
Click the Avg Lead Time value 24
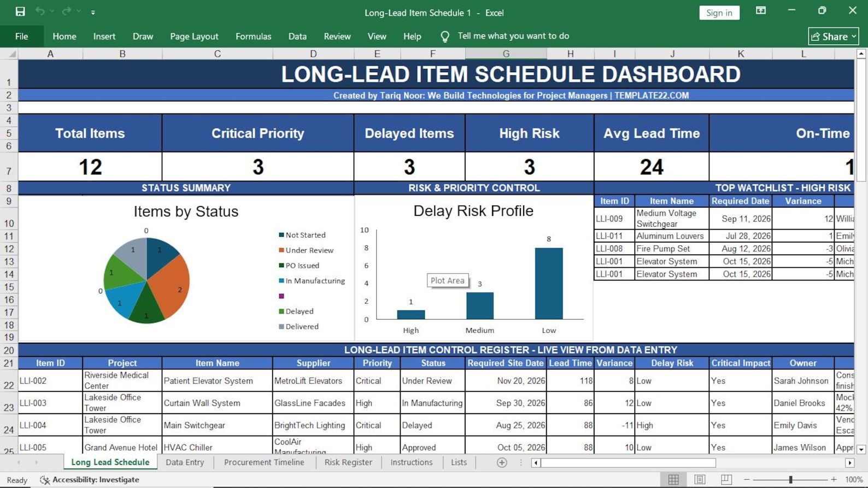652,167
